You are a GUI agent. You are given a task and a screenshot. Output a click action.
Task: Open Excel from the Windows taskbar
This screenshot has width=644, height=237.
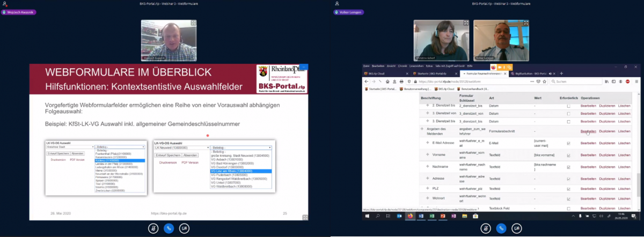pyautogui.click(x=431, y=216)
